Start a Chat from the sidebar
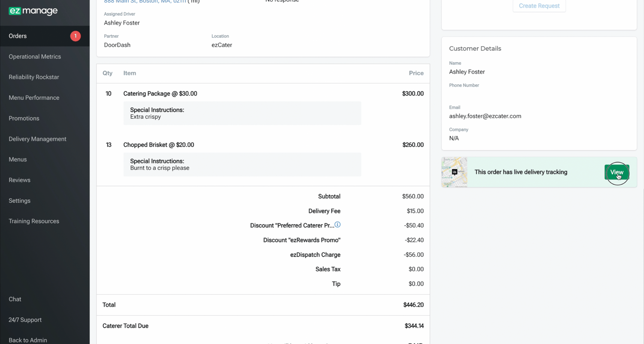This screenshot has width=644, height=344. [x=15, y=299]
